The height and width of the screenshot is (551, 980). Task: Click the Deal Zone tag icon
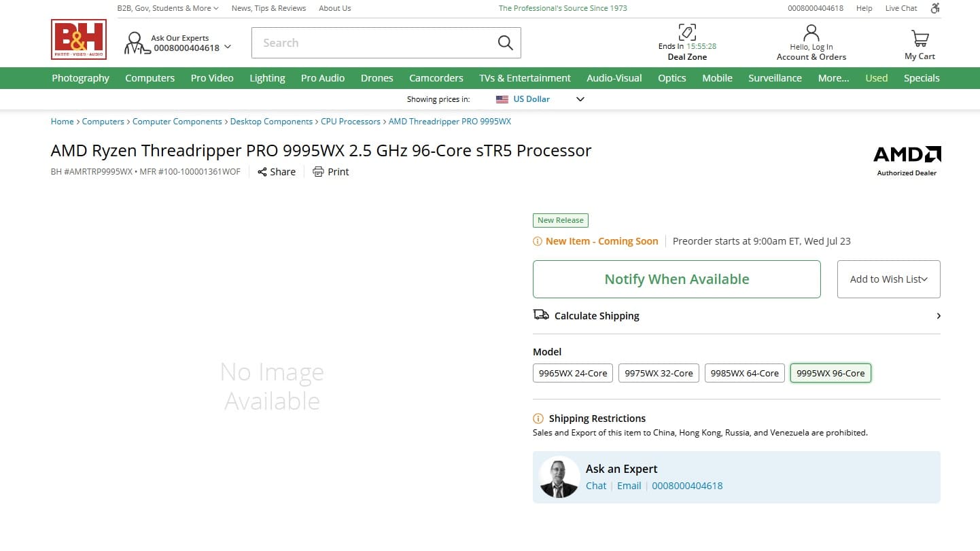[687, 32]
